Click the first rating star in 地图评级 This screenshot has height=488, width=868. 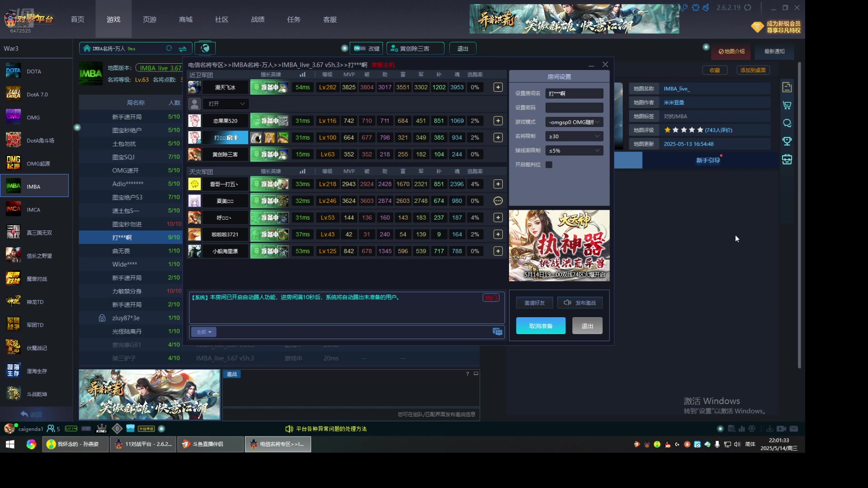point(667,130)
